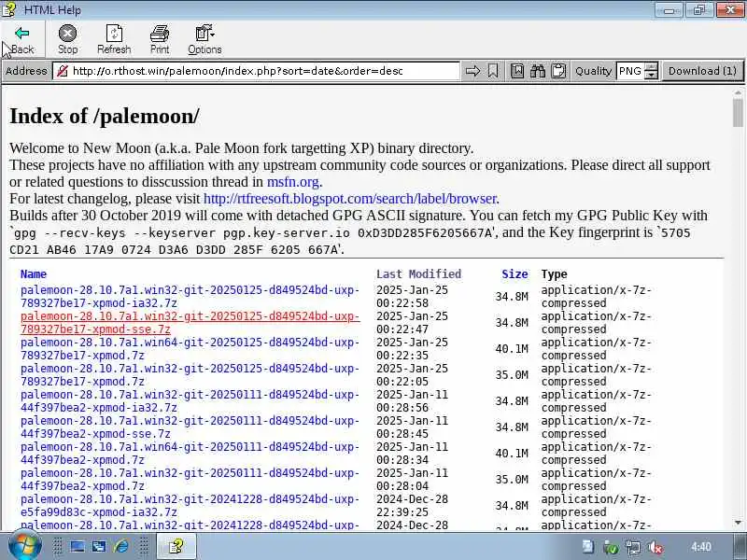This screenshot has height=560, width=747.
Task: Click the Index of /palemoon/ heading
Action: 105,116
